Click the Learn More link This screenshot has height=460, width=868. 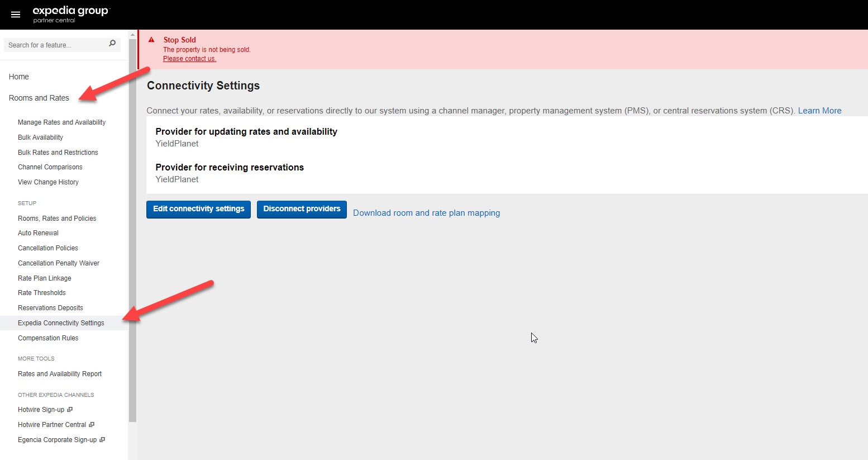pyautogui.click(x=819, y=111)
